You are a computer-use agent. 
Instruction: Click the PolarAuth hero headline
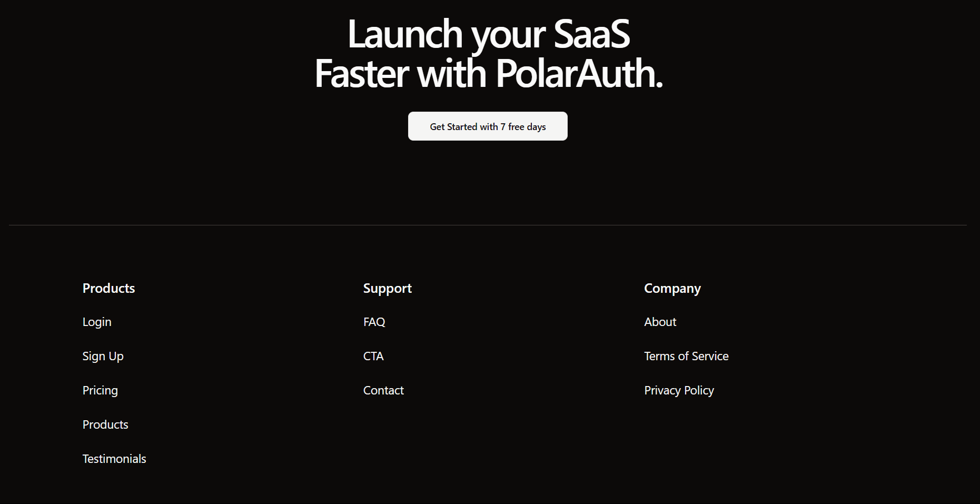[x=488, y=53]
